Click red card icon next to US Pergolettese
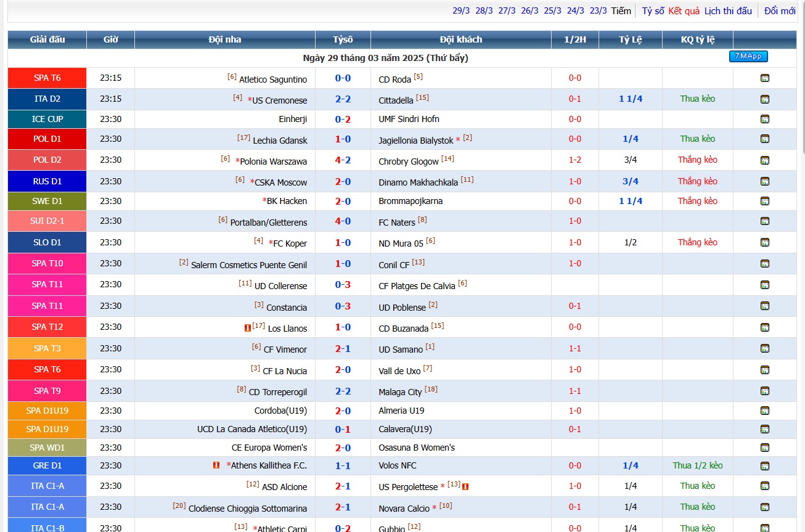The image size is (805, 532). click(465, 486)
